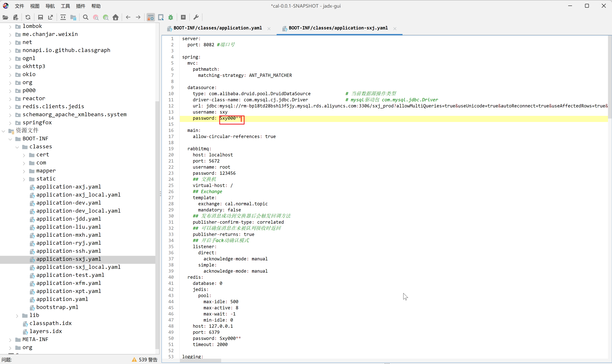This screenshot has width=612, height=364.
Task: Click the editor horizontal scrollbar thumb
Action: [200, 361]
